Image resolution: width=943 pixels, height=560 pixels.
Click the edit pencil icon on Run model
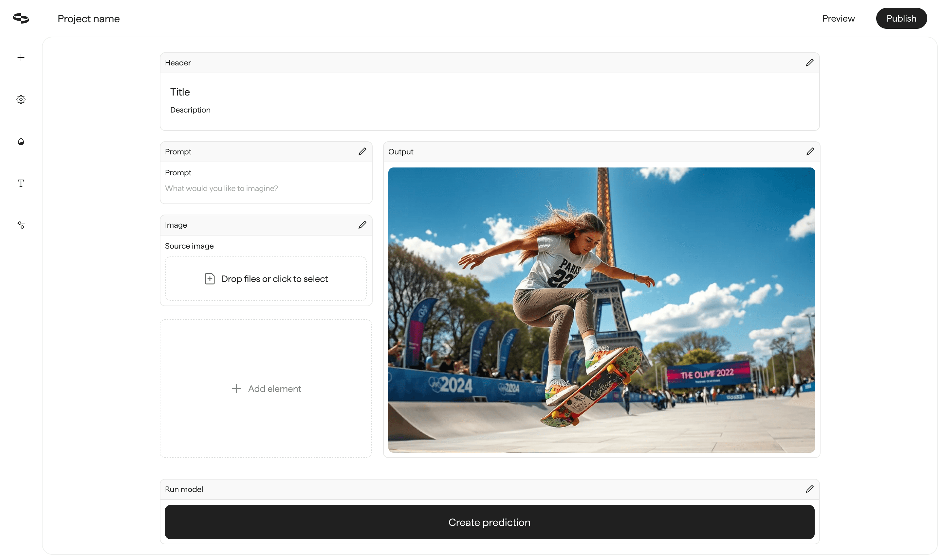809,489
